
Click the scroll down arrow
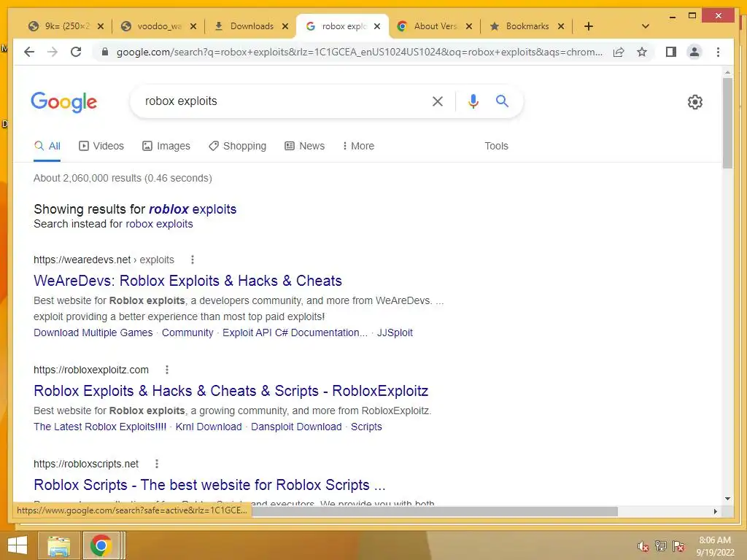tap(727, 499)
